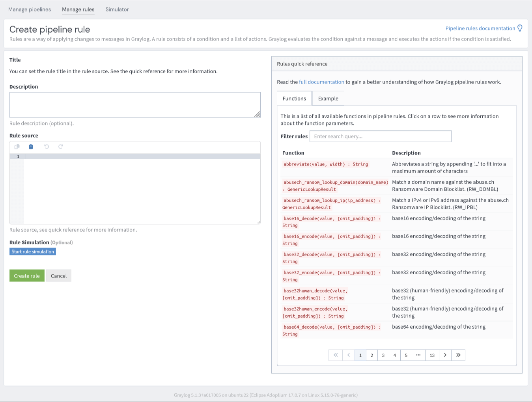Image resolution: width=532 pixels, height=402 pixels.
Task: Click the Rules quick reference panel header
Action: tap(397, 64)
